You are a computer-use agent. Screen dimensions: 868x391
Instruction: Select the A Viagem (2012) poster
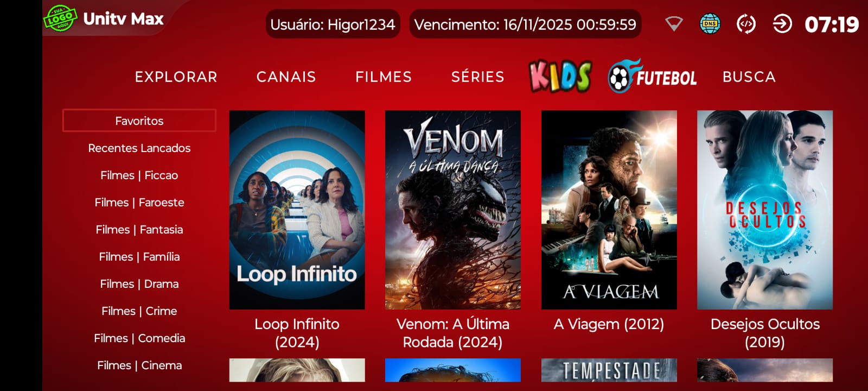(x=609, y=210)
